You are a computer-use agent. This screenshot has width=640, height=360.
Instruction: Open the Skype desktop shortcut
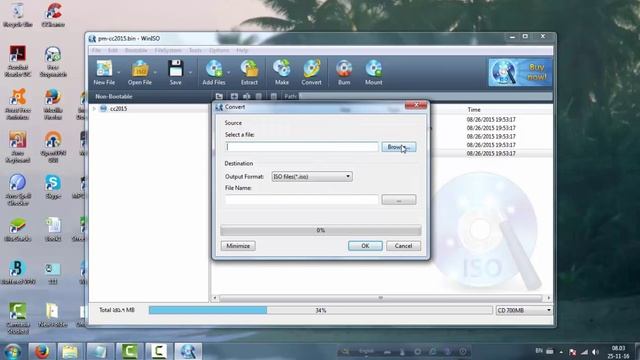53,187
